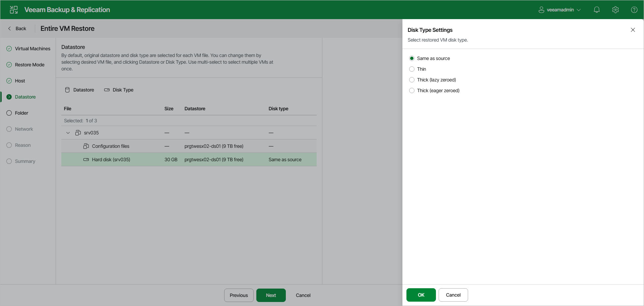Click the veeamadmin user profile icon

541,9
